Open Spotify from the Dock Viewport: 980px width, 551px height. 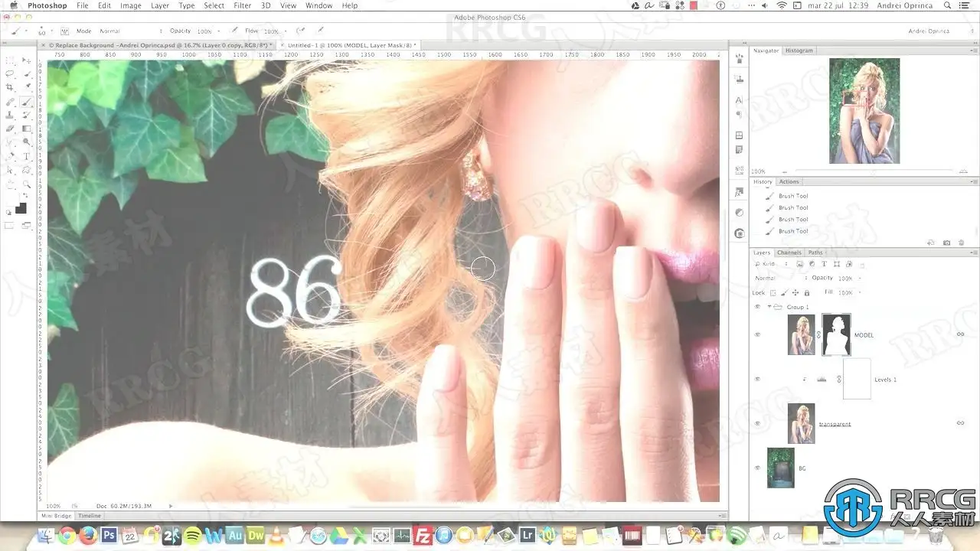tap(192, 535)
